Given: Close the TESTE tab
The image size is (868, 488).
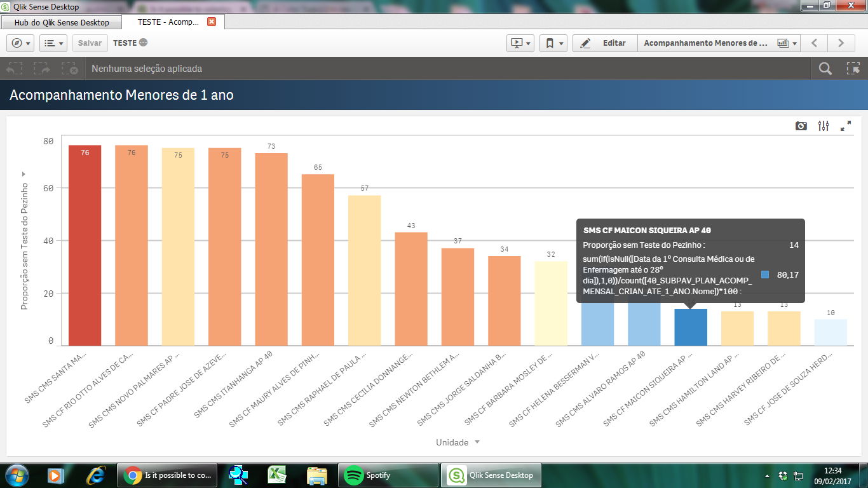Looking at the screenshot, I should pyautogui.click(x=212, y=22).
